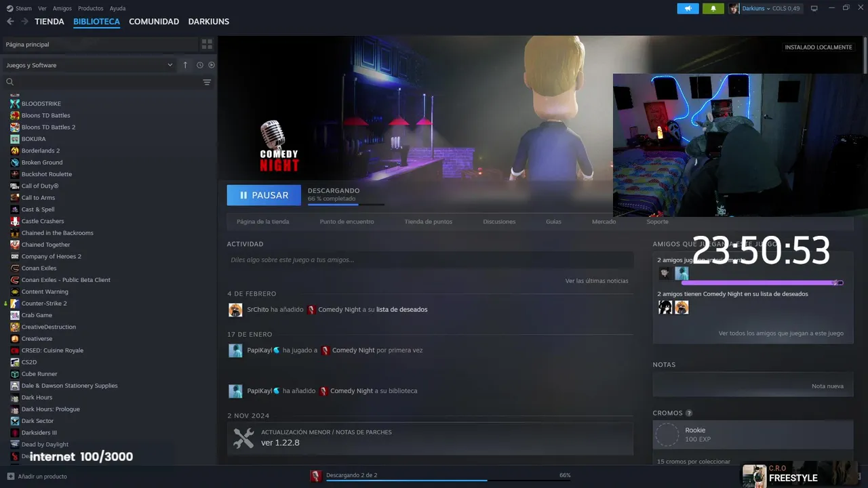Image resolution: width=868 pixels, height=488 pixels.
Task: Click Ver todos los amigos link
Action: tap(781, 333)
